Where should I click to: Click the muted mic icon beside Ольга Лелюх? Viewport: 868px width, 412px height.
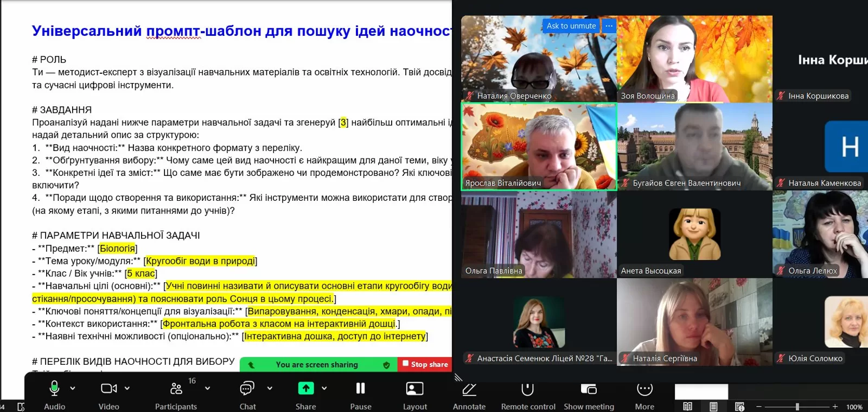tap(781, 270)
